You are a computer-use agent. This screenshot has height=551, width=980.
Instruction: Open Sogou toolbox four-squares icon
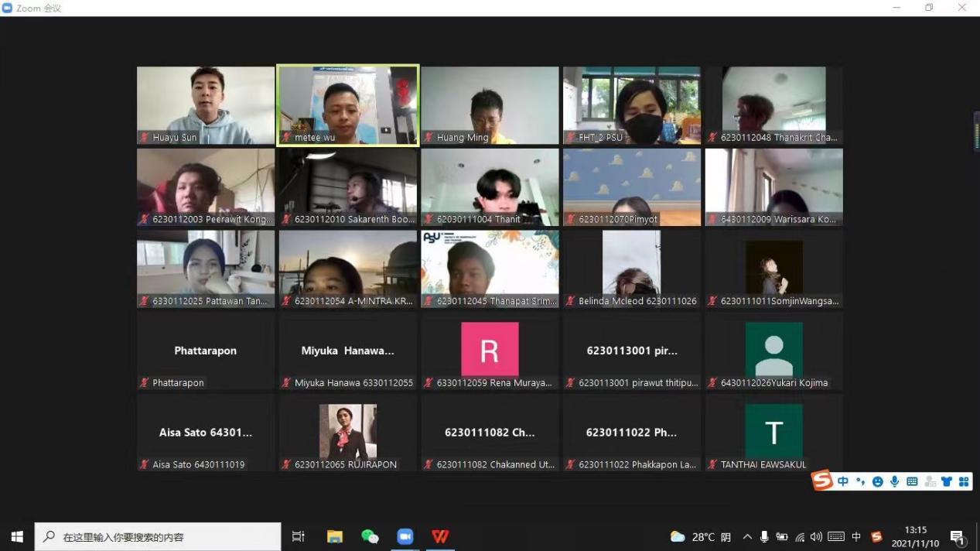[x=963, y=481]
